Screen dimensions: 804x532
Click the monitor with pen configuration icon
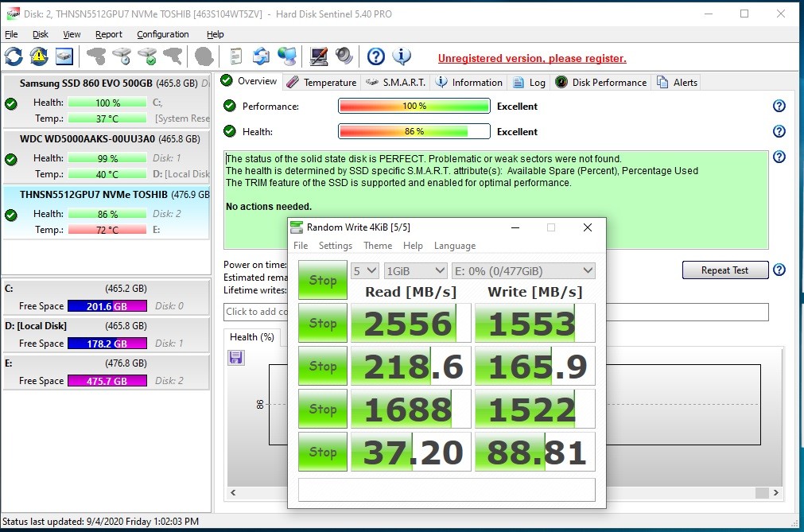point(318,56)
